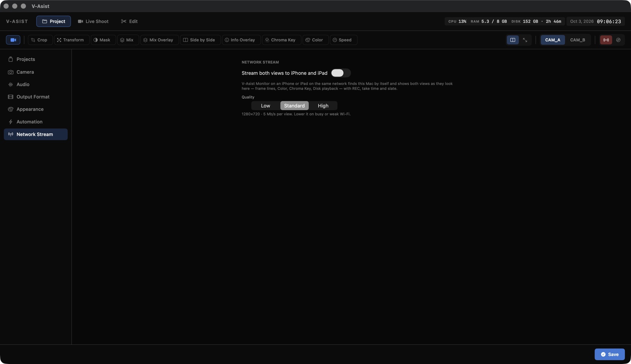Select Network Stream in the sidebar
Image resolution: width=631 pixels, height=364 pixels.
[36, 134]
